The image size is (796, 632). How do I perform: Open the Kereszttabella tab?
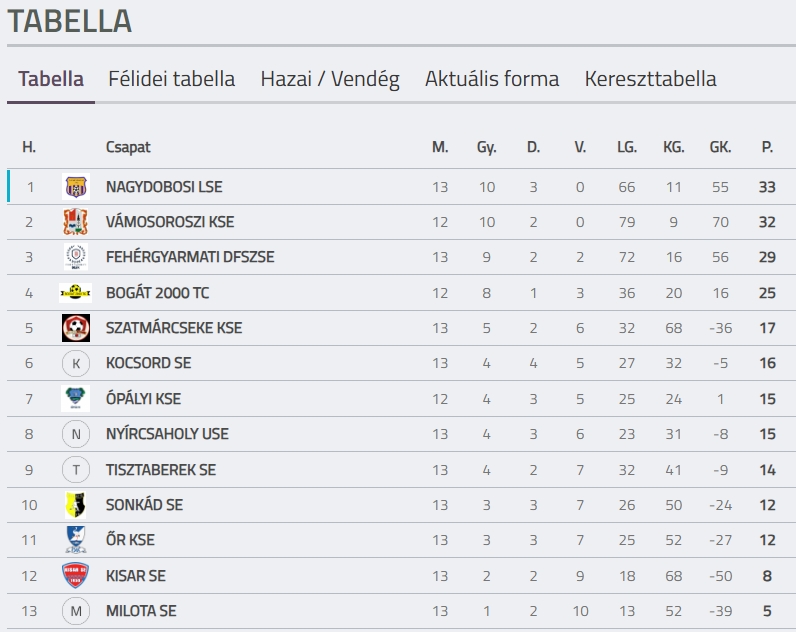coord(650,79)
